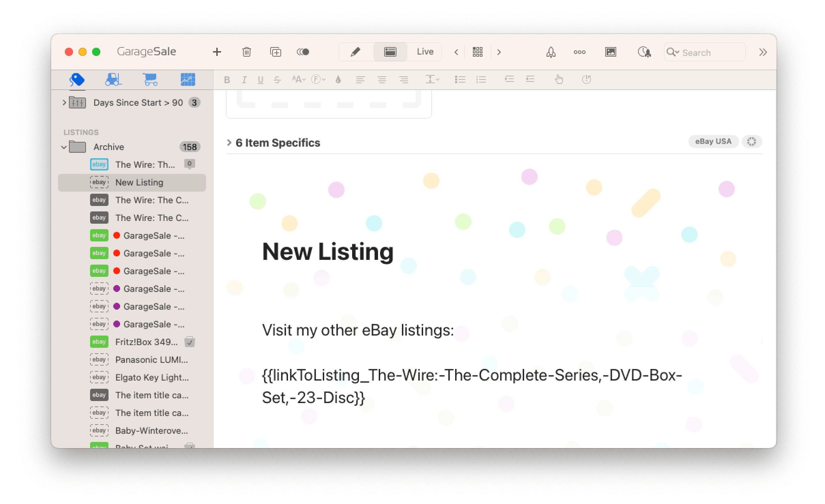Switch to the Live preview tab
The width and height of the screenshot is (825, 504).
425,51
